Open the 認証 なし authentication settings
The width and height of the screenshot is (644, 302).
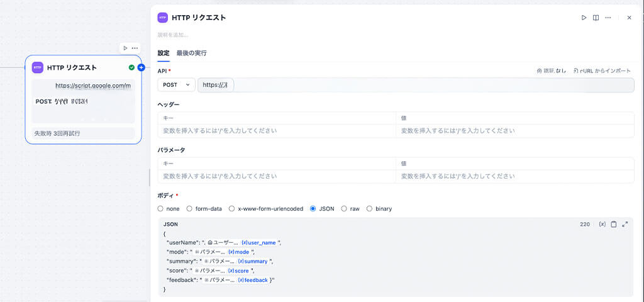click(x=552, y=71)
